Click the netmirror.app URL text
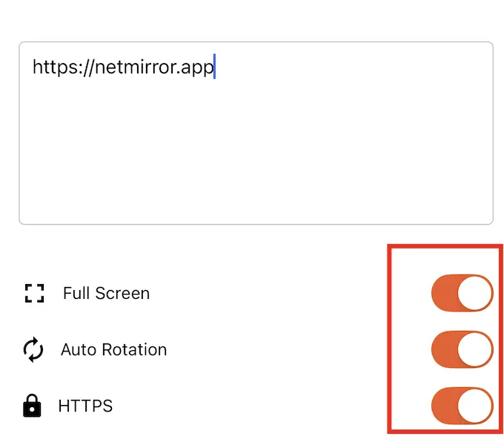This screenshot has height=448, width=504. (123, 67)
